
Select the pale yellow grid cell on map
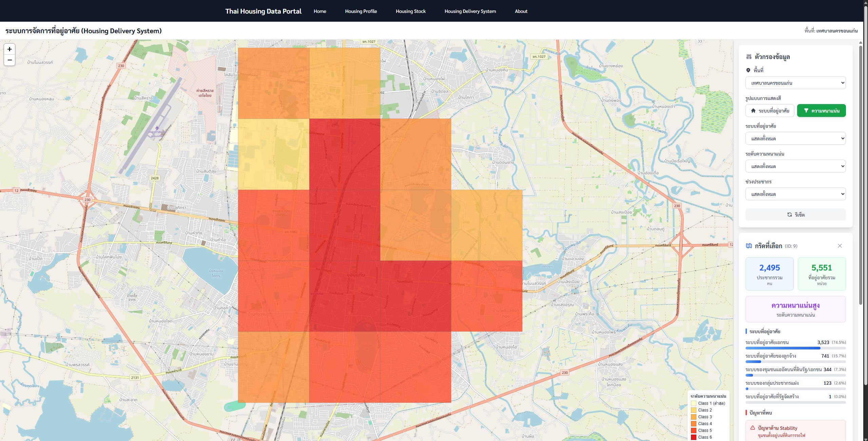273,154
